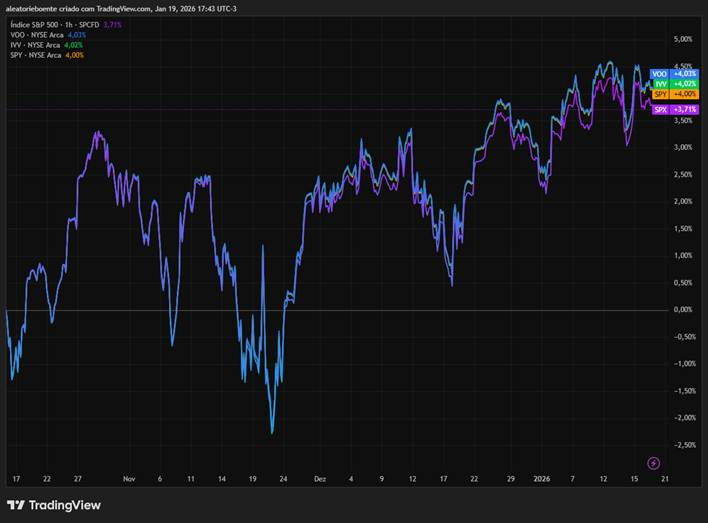
Task: Select the SPY price label tag
Action: (x=674, y=94)
